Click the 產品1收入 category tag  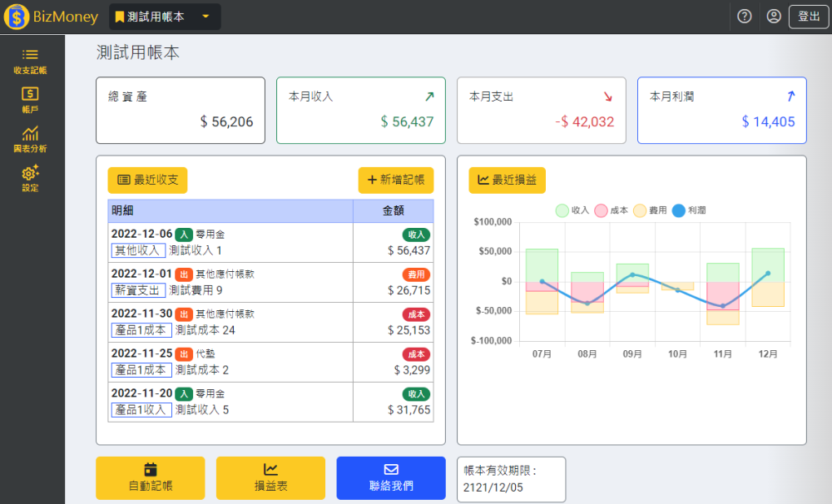tap(141, 409)
